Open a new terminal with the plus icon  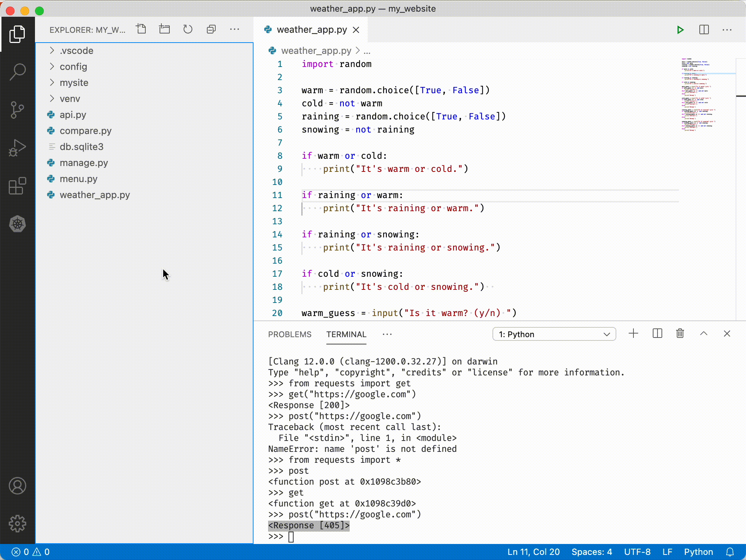[x=633, y=334]
